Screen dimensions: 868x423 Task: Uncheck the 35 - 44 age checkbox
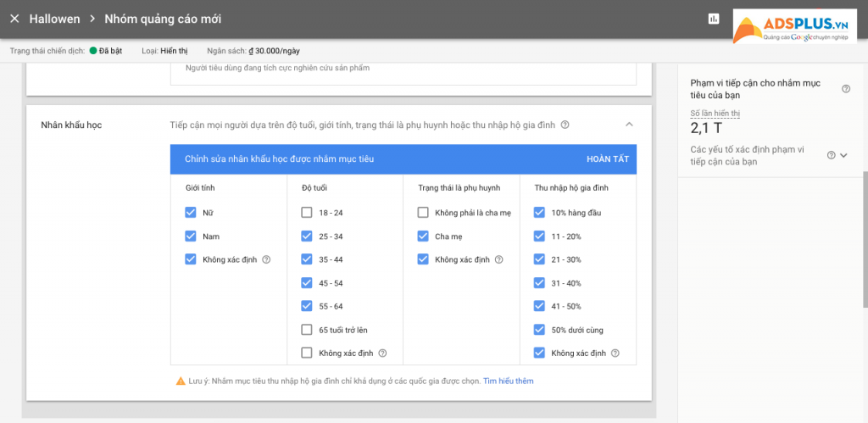click(307, 259)
